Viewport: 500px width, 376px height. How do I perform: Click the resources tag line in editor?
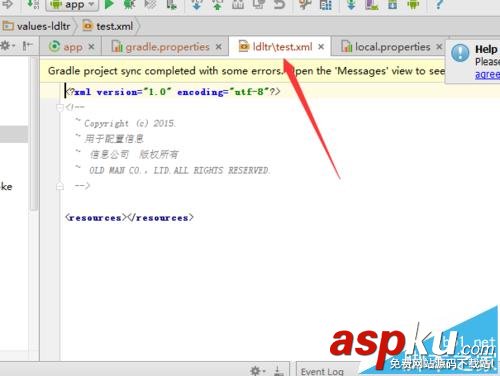tap(129, 218)
